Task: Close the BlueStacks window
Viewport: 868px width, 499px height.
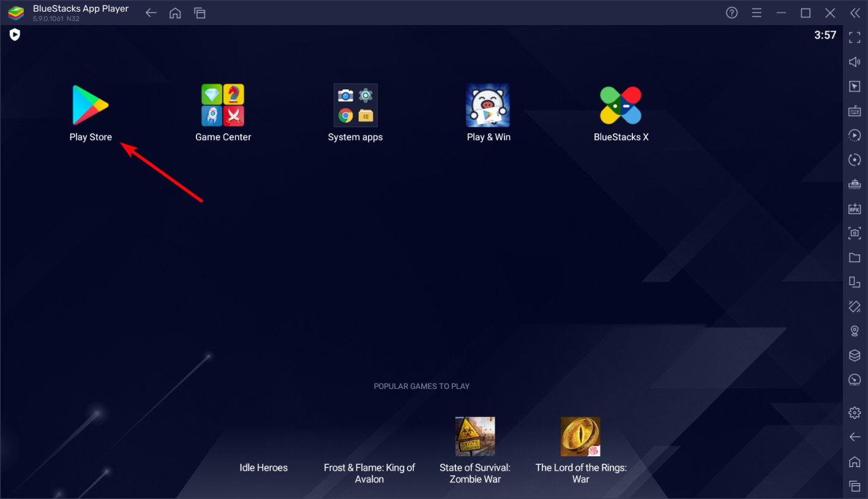Action: point(830,13)
